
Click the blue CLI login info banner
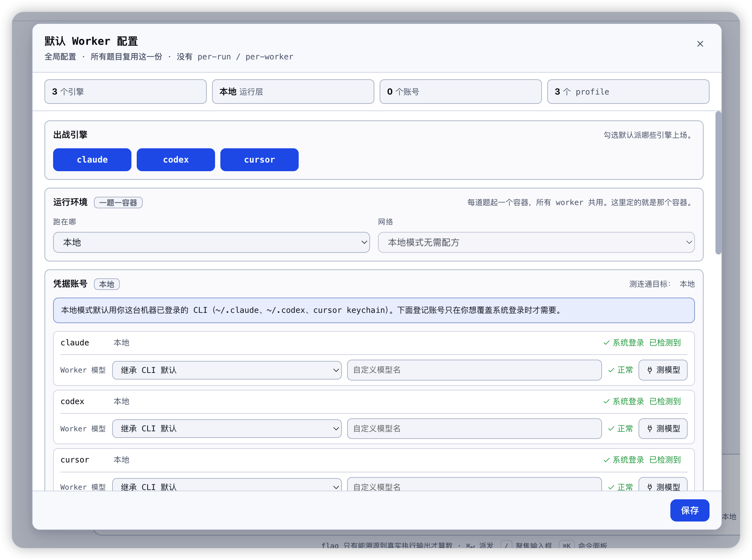click(x=374, y=311)
